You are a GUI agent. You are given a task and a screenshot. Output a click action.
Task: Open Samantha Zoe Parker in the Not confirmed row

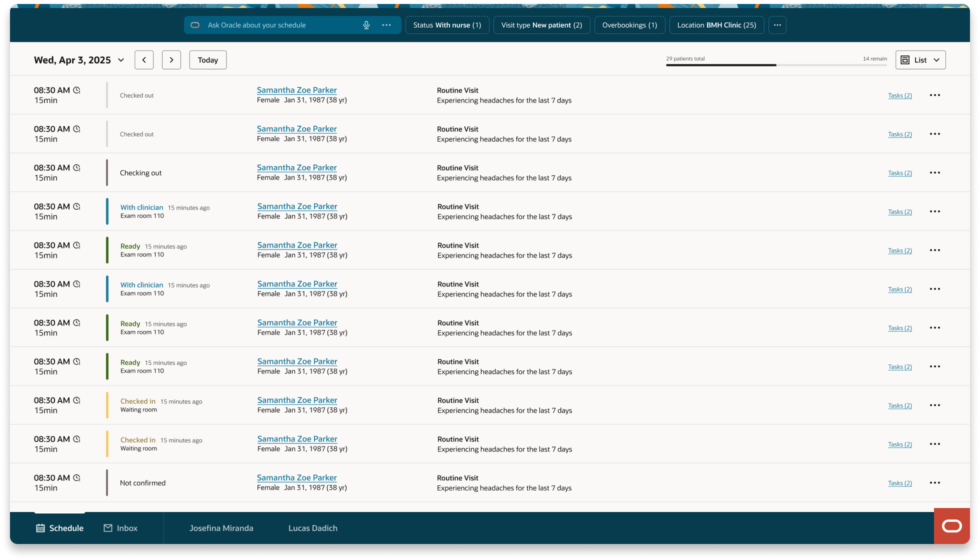click(297, 477)
